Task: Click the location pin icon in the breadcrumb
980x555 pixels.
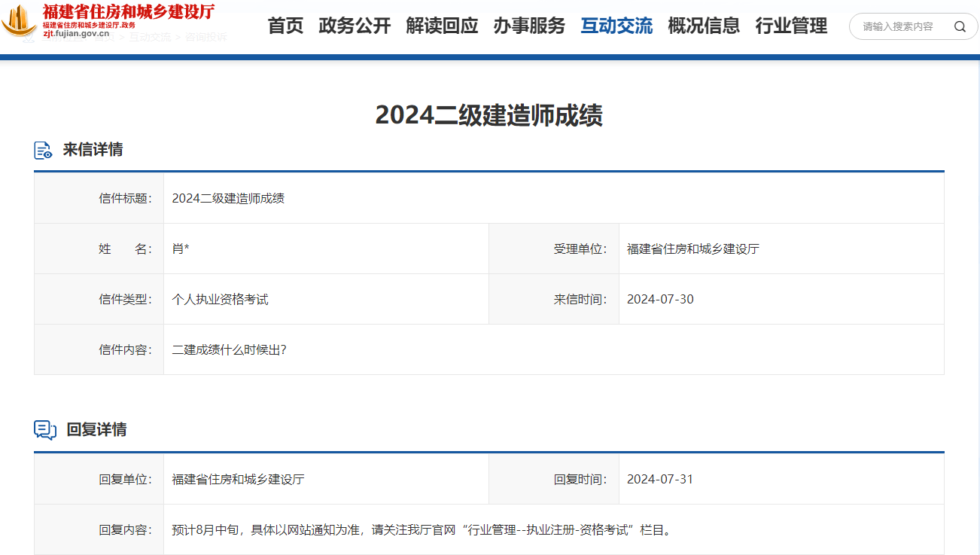Action: coord(29,38)
